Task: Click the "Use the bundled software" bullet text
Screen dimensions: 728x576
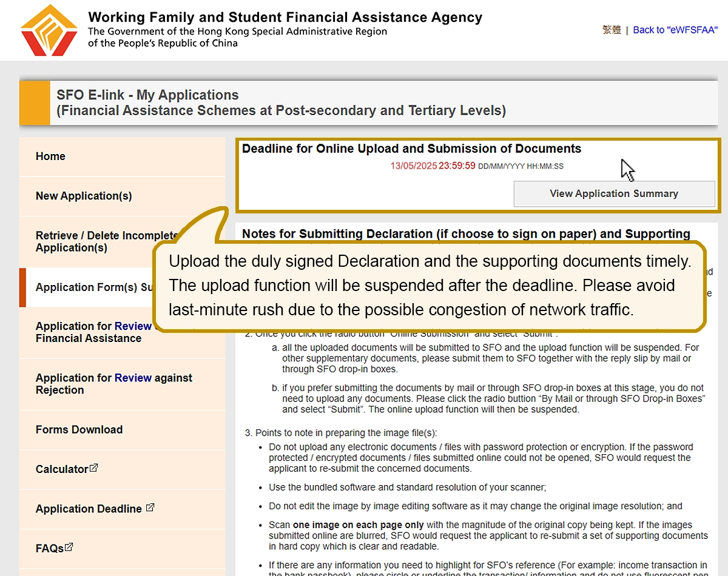Action: 408,487
